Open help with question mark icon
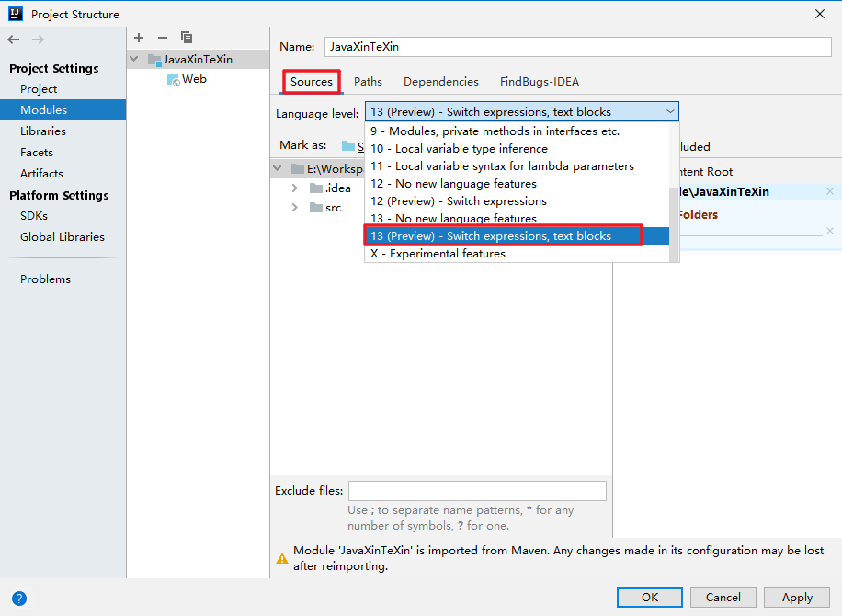 click(x=18, y=598)
